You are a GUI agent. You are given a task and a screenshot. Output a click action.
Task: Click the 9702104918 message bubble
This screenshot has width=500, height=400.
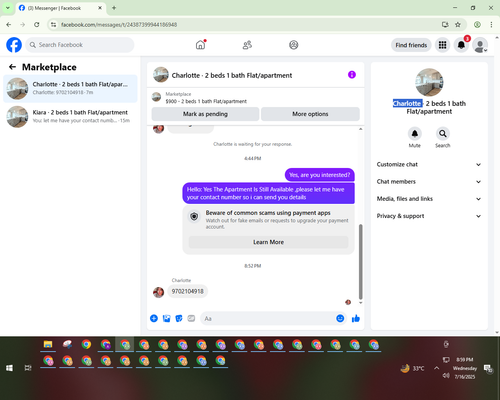point(187,291)
